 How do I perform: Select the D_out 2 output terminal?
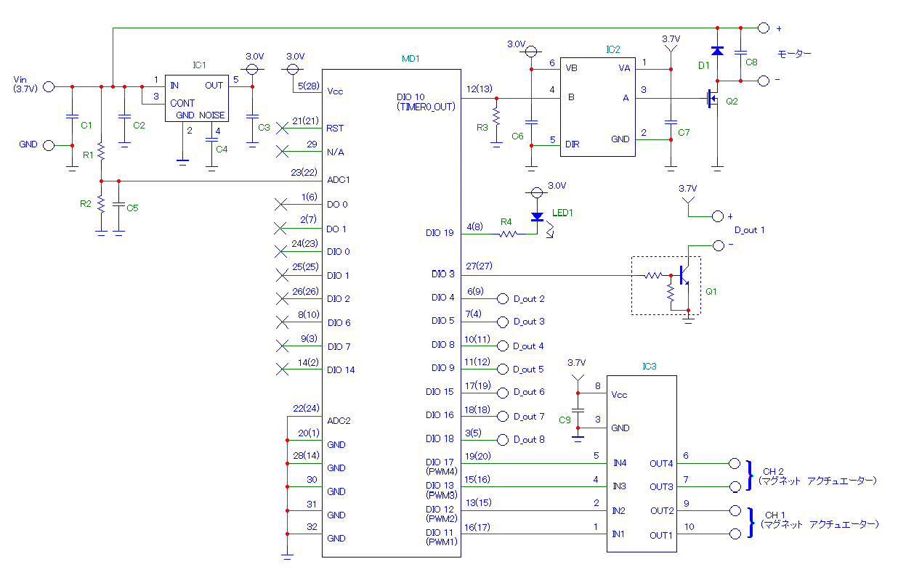(x=502, y=298)
